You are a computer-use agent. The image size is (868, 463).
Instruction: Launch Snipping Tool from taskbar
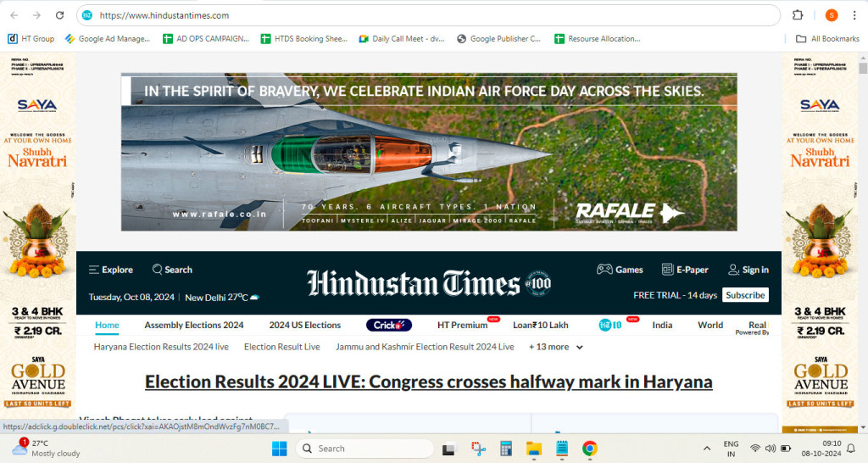tap(478, 449)
